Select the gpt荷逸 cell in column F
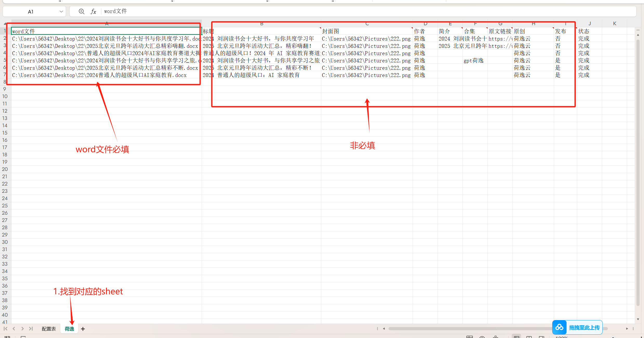The height and width of the screenshot is (338, 644). pos(474,61)
